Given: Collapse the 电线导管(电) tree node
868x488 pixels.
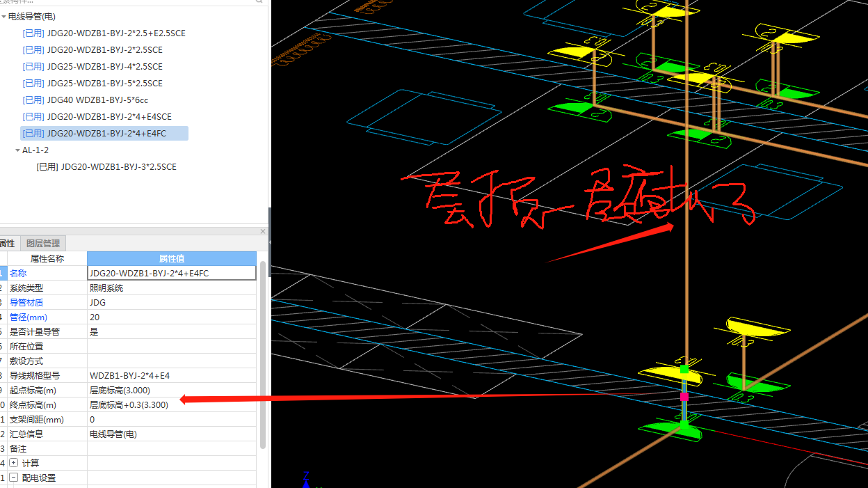Looking at the screenshot, I should (4, 16).
